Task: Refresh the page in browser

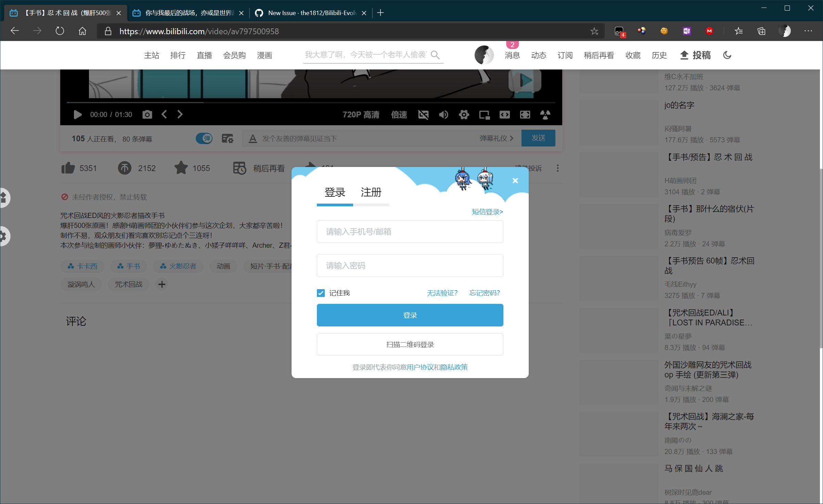Action: tap(60, 31)
